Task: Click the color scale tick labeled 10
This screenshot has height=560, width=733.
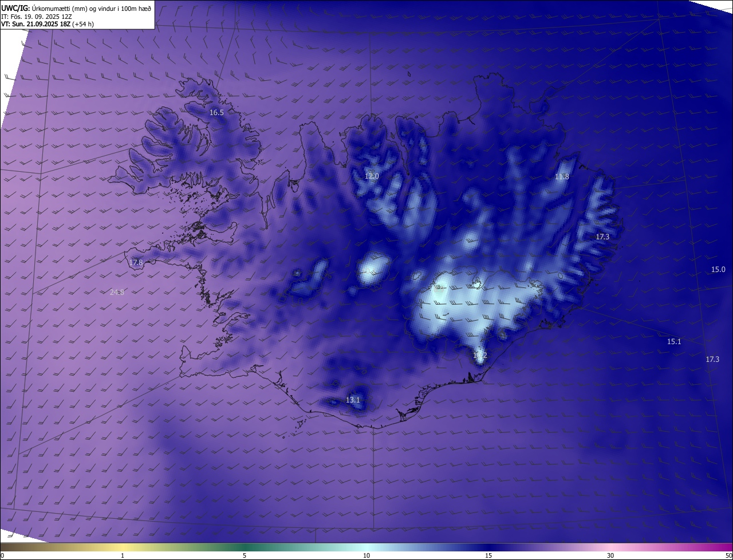Action: coord(366,555)
